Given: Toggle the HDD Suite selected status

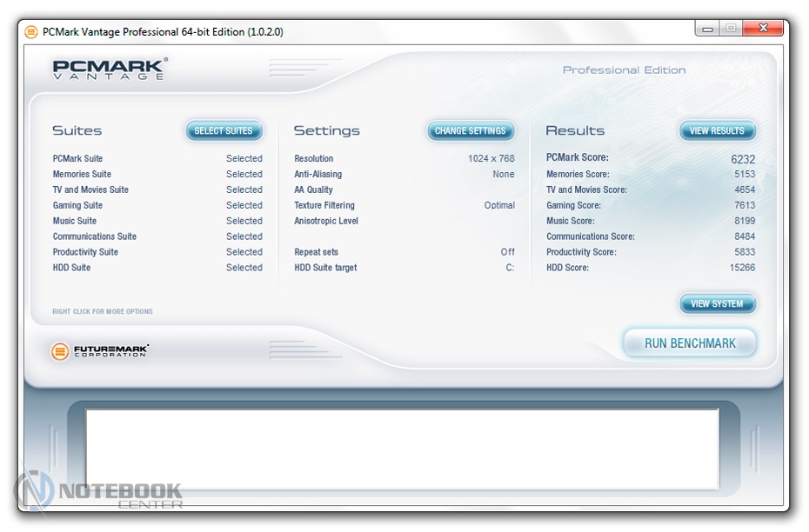Looking at the screenshot, I should tap(244, 269).
